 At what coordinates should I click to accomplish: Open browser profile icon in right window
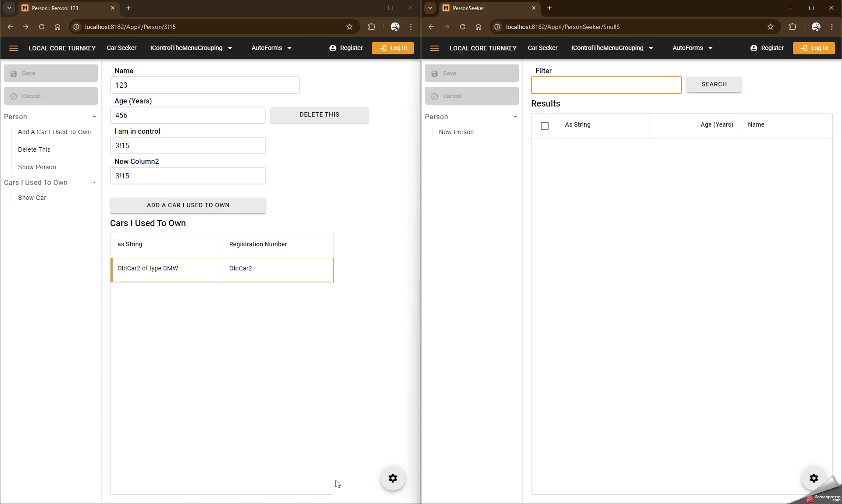(x=816, y=27)
